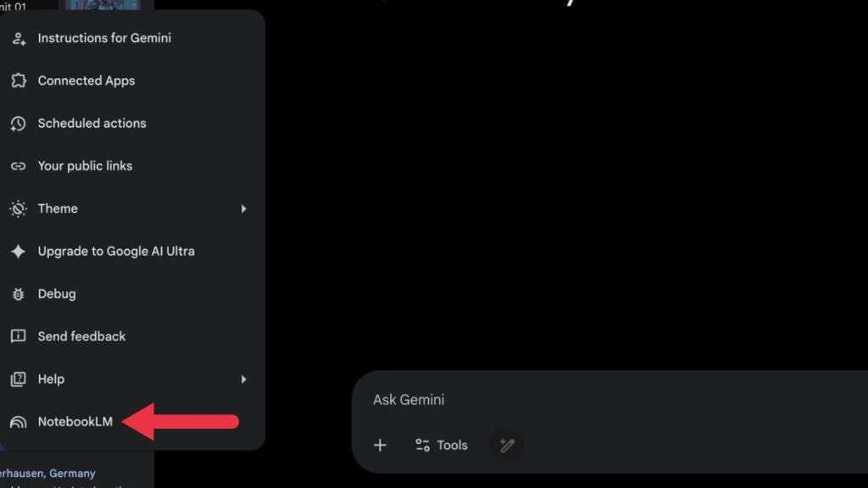
Task: Open NotebookLM via its rainbow icon
Action: tap(18, 421)
